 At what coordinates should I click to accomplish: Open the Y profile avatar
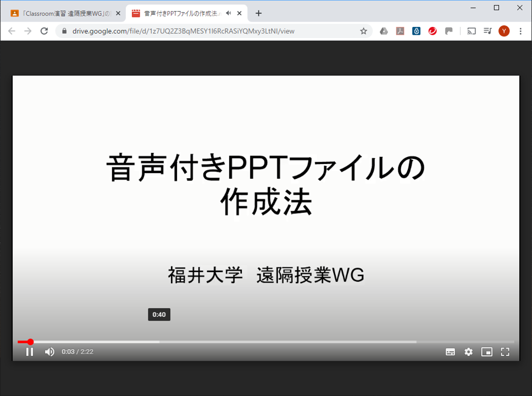[504, 31]
